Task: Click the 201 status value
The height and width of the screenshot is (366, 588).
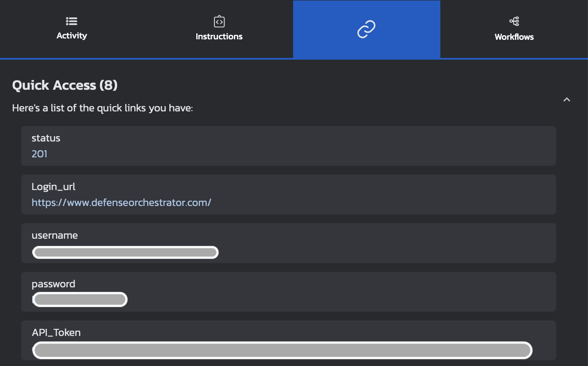Action: (39, 154)
